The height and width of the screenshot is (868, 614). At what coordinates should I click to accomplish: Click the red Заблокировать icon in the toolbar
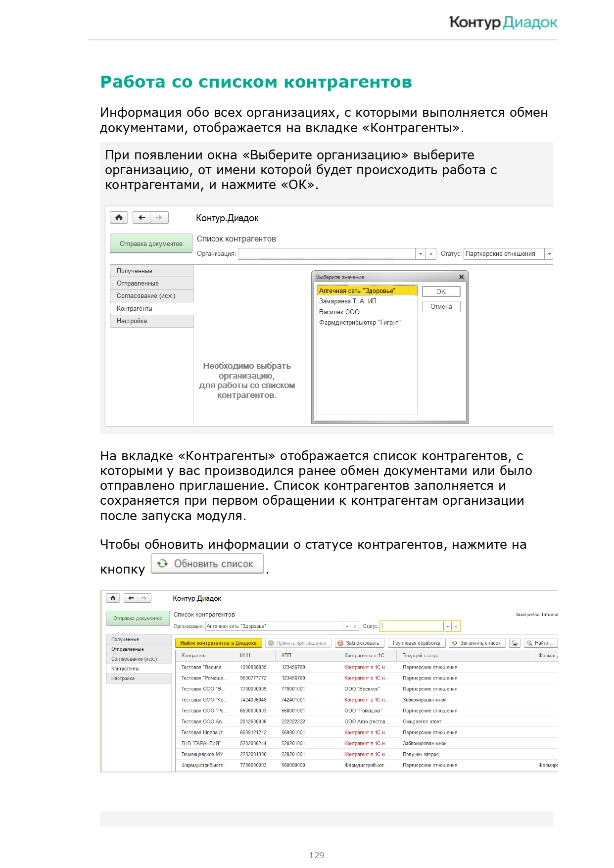[340, 643]
